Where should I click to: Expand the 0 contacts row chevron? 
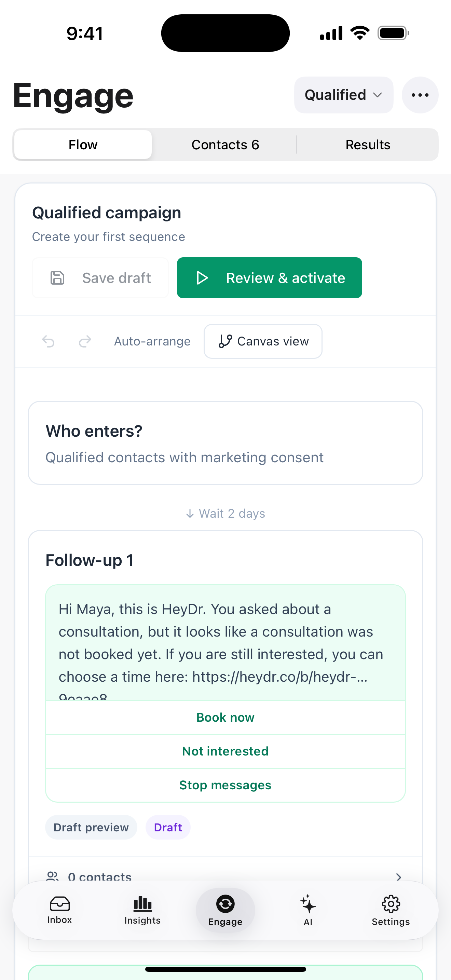pyautogui.click(x=398, y=877)
